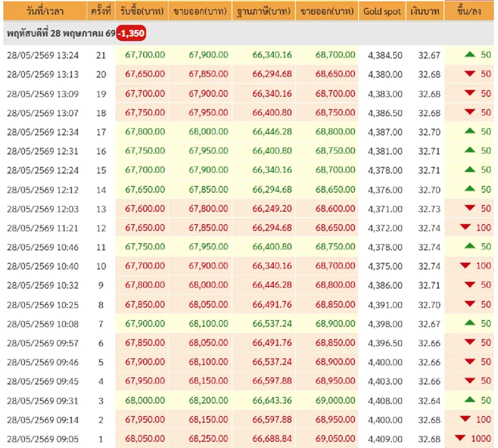Image resolution: width=498 pixels, height=448 pixels.
Task: Click the green up arrow in the 09:31 row
Action: (x=470, y=400)
